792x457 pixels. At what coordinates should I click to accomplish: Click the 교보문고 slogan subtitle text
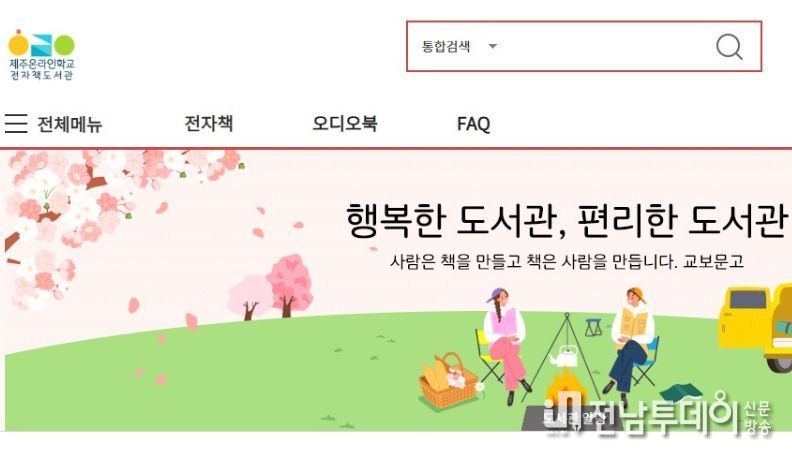(567, 262)
